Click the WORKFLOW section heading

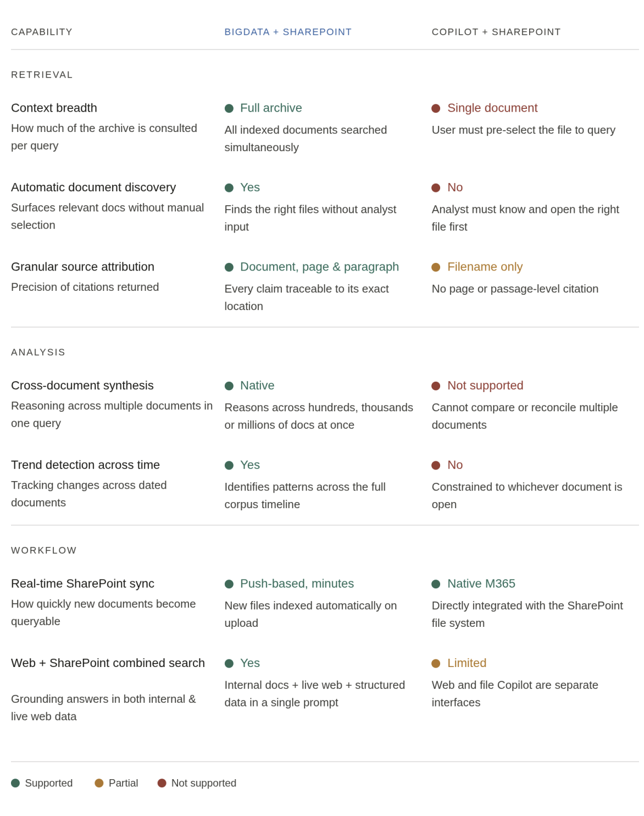[44, 550]
